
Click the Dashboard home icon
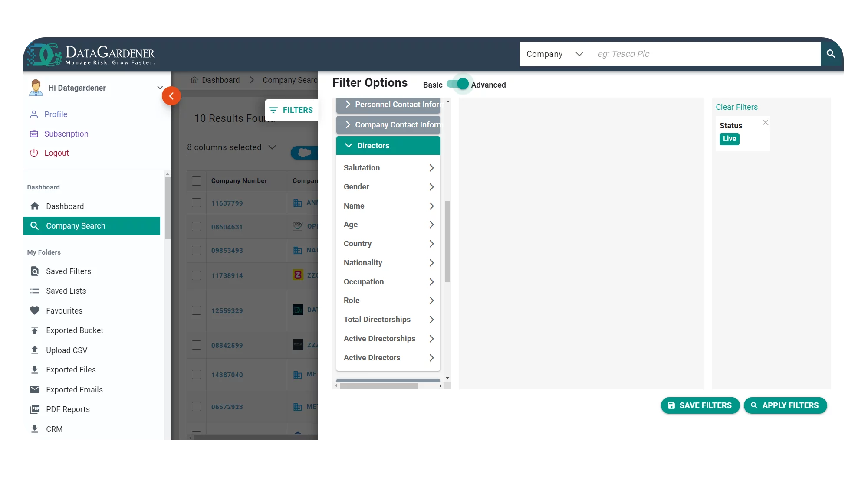33,206
